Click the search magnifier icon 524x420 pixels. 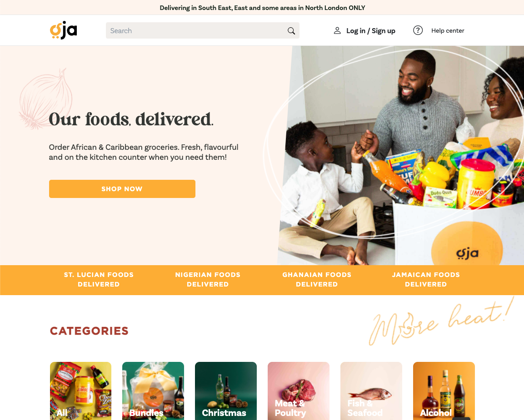(x=291, y=31)
